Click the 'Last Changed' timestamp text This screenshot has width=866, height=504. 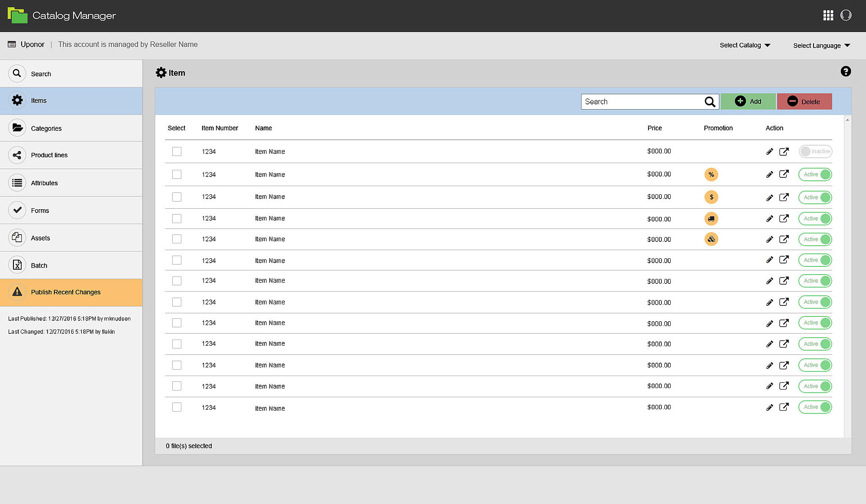click(62, 331)
